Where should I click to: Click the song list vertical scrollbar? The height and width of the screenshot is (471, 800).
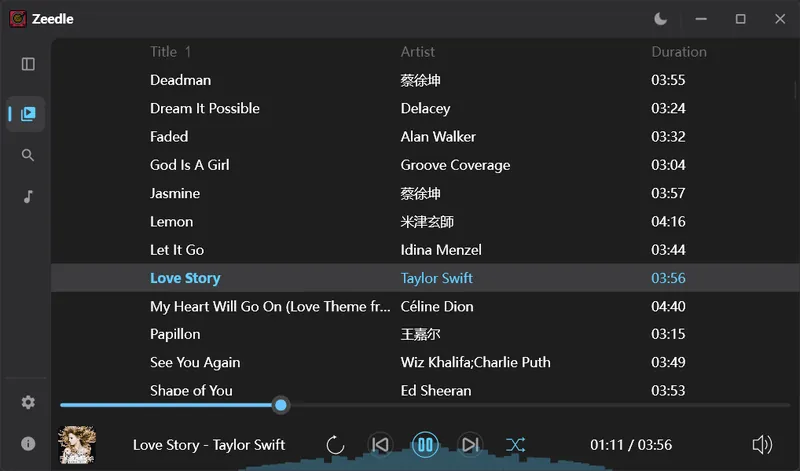click(795, 90)
